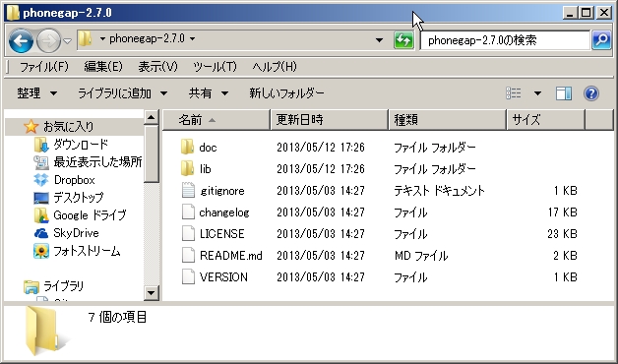The image size is (618, 364).
Task: Click the blue help icon
Action: 591,93
